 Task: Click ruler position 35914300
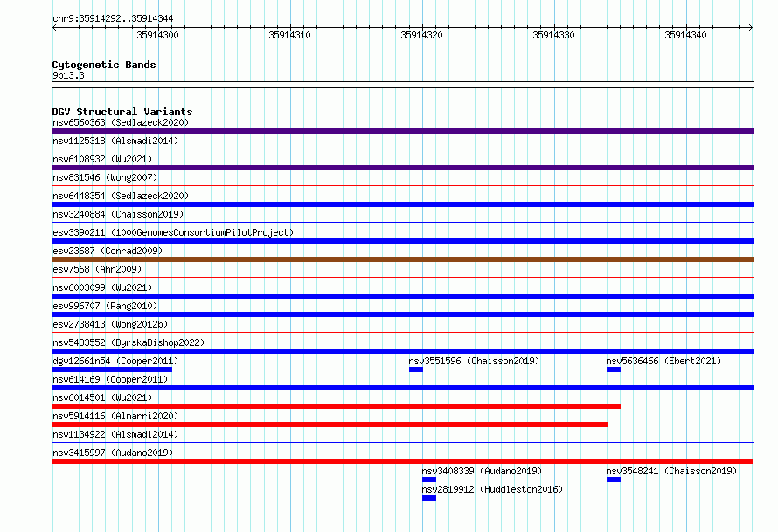pyautogui.click(x=157, y=35)
